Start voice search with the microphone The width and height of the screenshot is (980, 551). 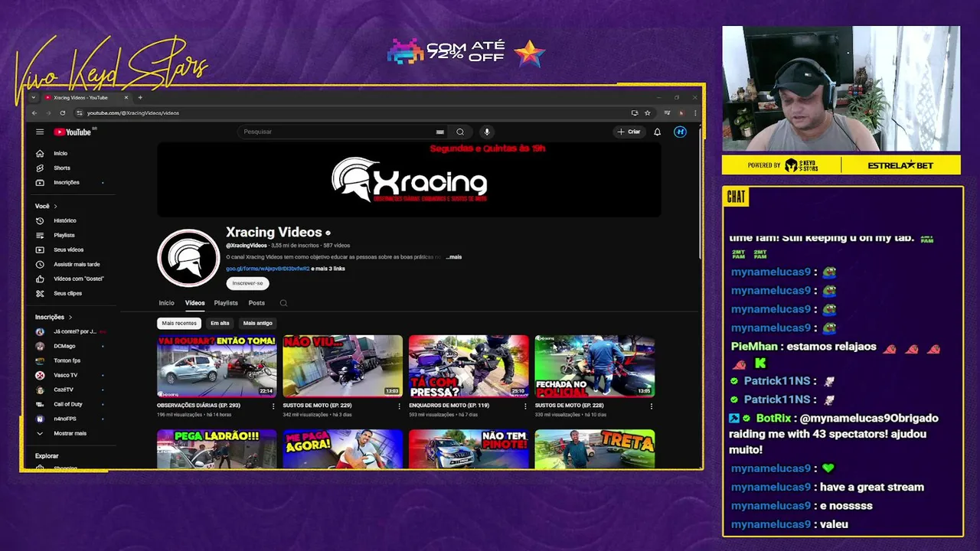(486, 132)
